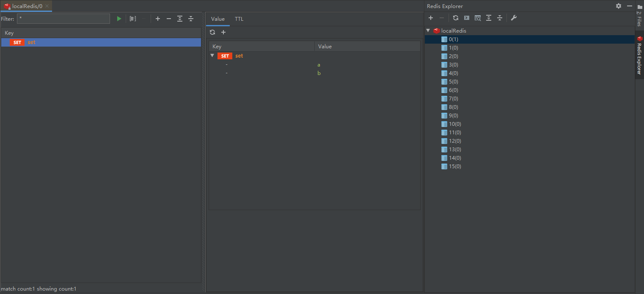Image resolution: width=644 pixels, height=294 pixels.
Task: Click the group keys icon beside run button
Action: point(133,19)
